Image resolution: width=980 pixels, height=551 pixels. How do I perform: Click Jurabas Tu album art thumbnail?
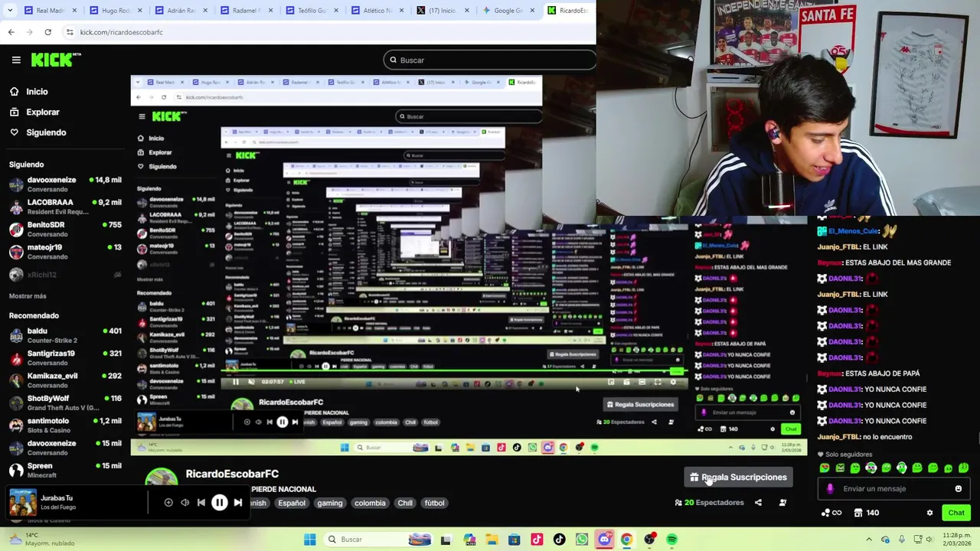22,503
